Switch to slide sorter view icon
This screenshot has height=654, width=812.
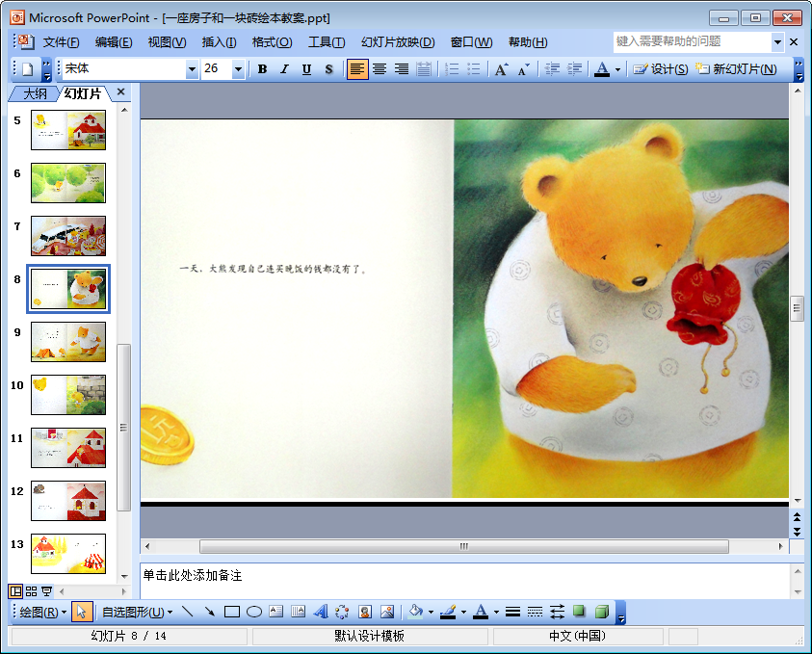(x=32, y=591)
